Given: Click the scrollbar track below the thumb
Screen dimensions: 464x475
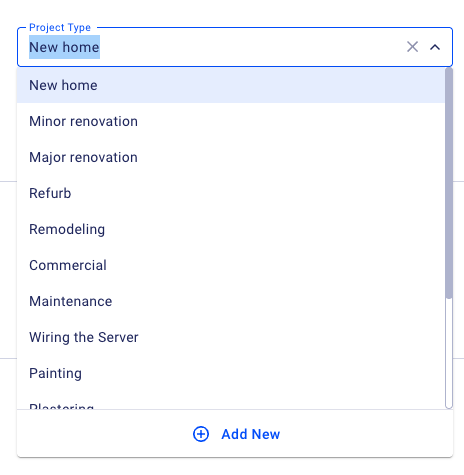Looking at the screenshot, I should [449, 353].
